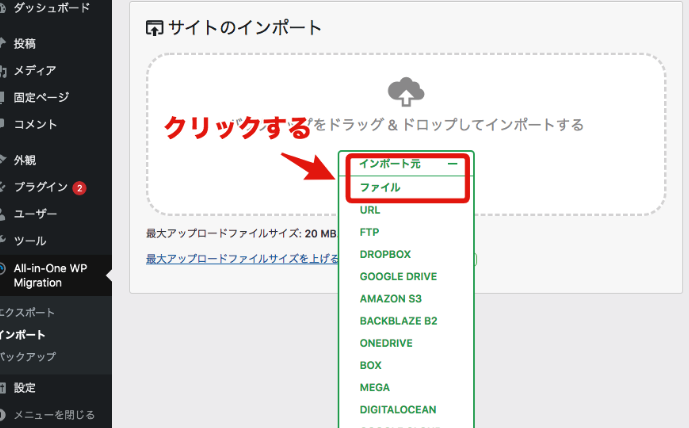
Task: Select DROPBOX as import source
Action: (x=385, y=254)
